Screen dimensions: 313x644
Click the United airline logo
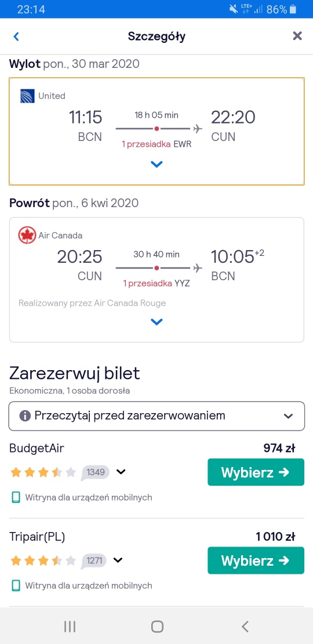tap(27, 96)
